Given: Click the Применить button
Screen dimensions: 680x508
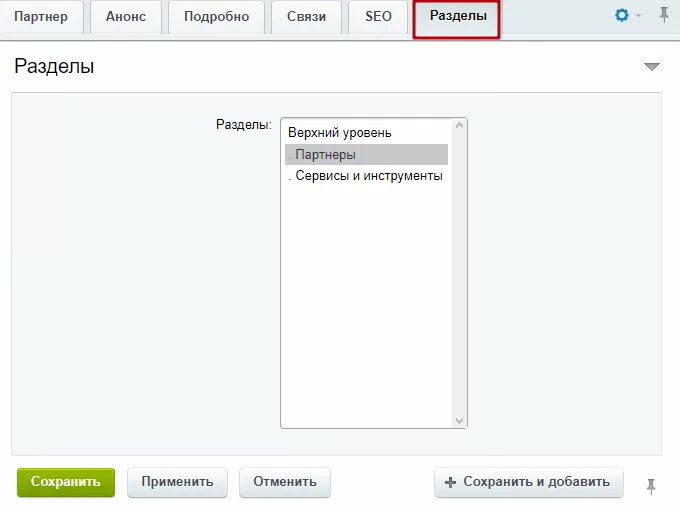Looking at the screenshot, I should pos(177,482).
